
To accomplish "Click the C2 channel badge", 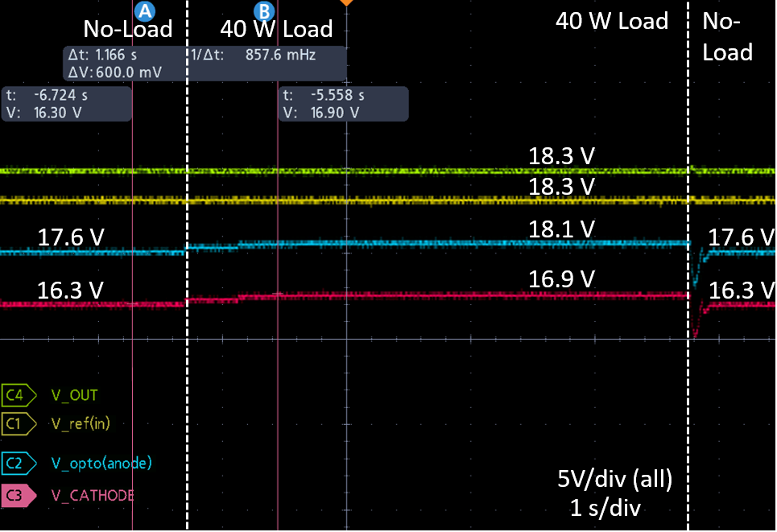I will point(19,463).
